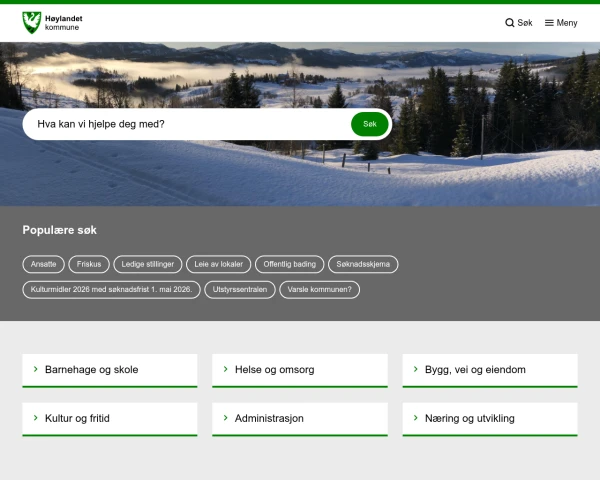This screenshot has width=600, height=480.
Task: Click chevron beside Næring og utvikling
Action: tap(416, 418)
